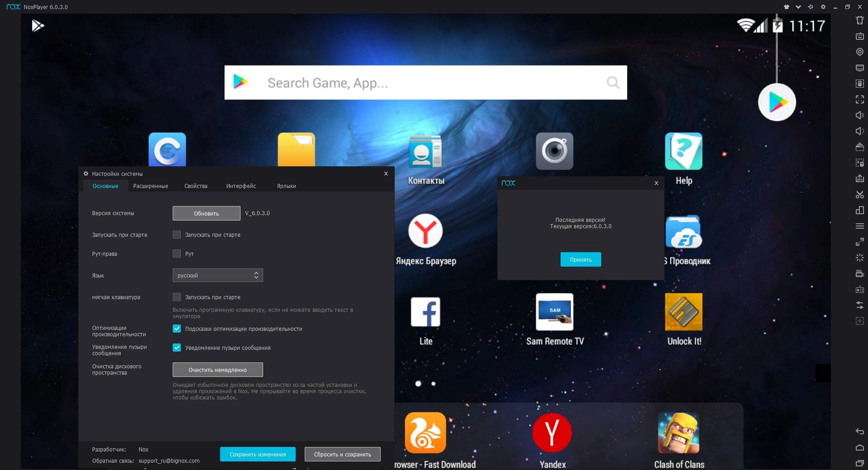This screenshot has width=868, height=470.
Task: Open the Яндекс Браузер app
Action: [x=425, y=231]
